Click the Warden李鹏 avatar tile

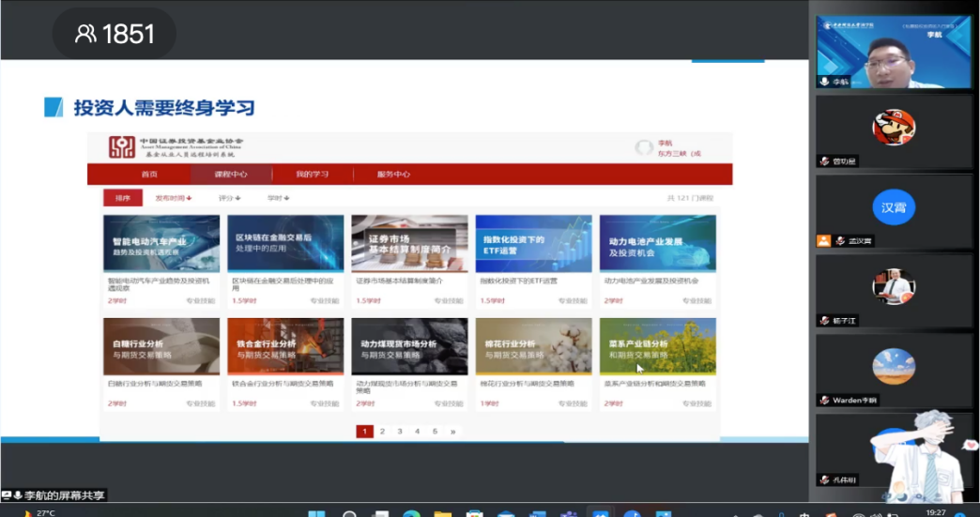click(893, 366)
